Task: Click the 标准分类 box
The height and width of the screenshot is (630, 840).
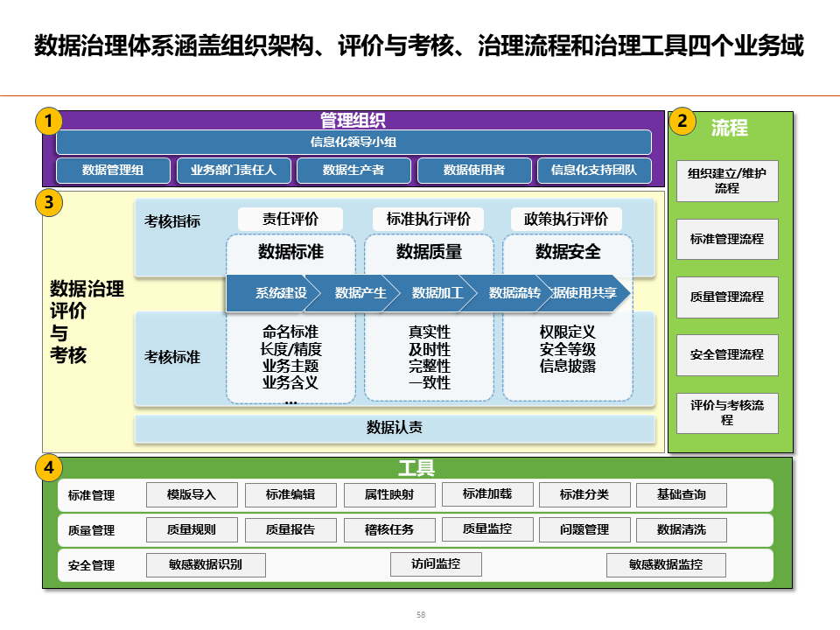Action: click(584, 494)
